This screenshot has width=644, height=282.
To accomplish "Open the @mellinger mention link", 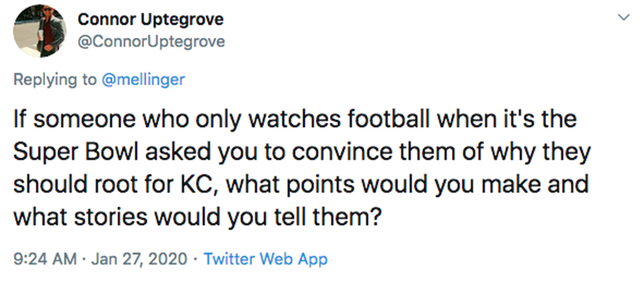I will 143,80.
